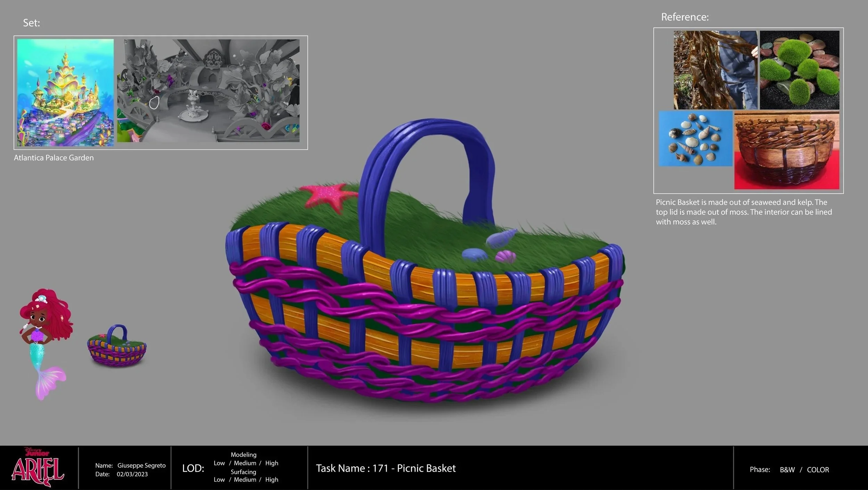868x490 pixels.
Task: Click the "Reference:" heading
Action: (685, 17)
